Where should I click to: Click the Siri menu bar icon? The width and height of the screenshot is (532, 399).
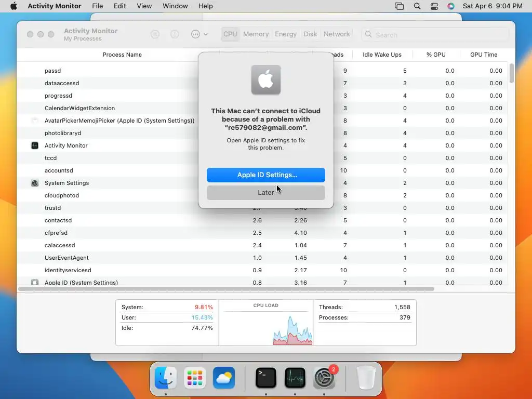coord(451,6)
